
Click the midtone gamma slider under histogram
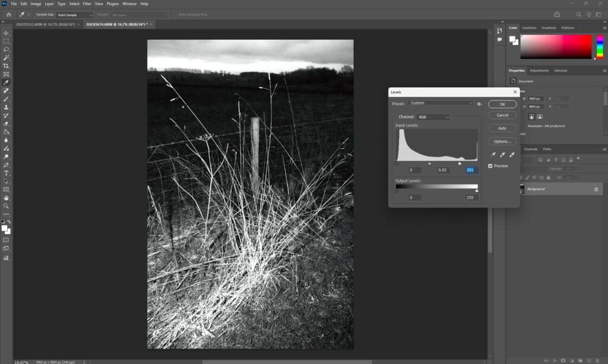pyautogui.click(x=430, y=163)
